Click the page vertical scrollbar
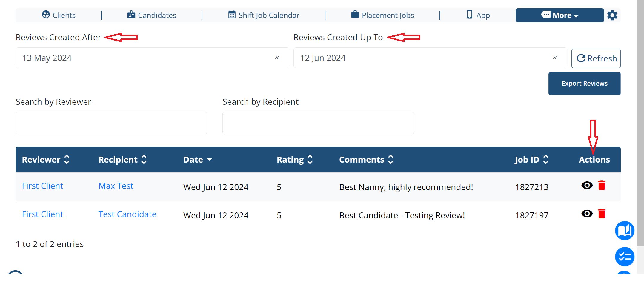The image size is (644, 298). [640, 122]
